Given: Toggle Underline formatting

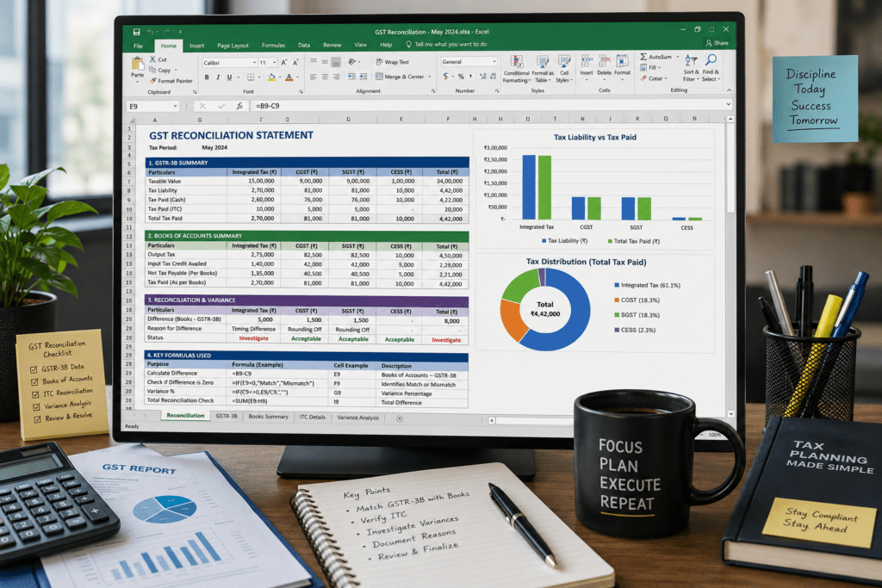Looking at the screenshot, I should pyautogui.click(x=229, y=77).
